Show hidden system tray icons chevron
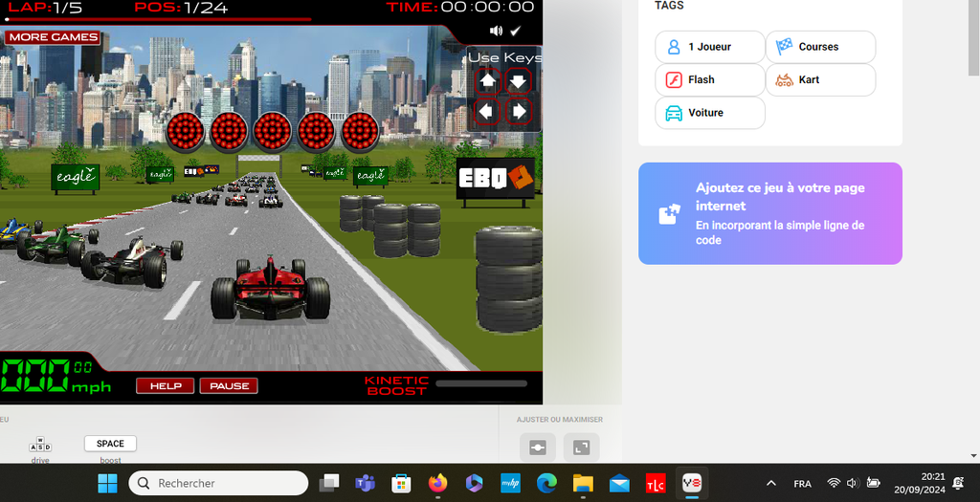Image resolution: width=980 pixels, height=502 pixels. [771, 483]
